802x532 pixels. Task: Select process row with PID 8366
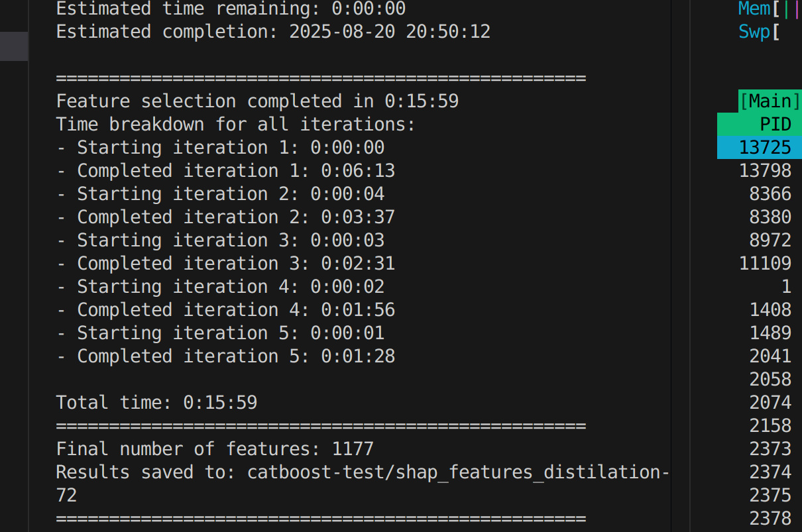coord(770,194)
